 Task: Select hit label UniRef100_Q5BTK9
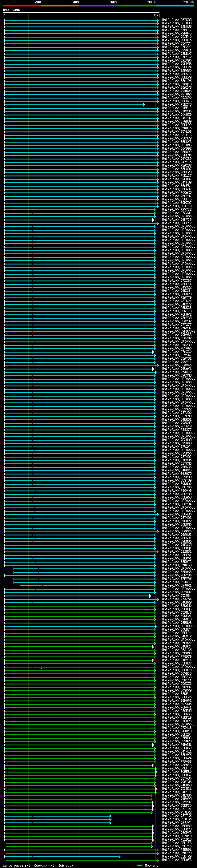pyautogui.click(x=177, y=856)
